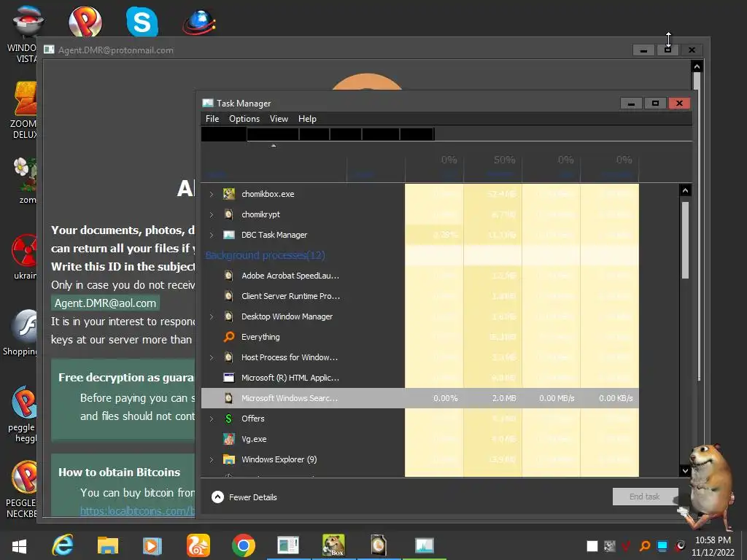Viewport: 747px width, 560px height.
Task: Expand the Offers process group
Action: point(212,419)
